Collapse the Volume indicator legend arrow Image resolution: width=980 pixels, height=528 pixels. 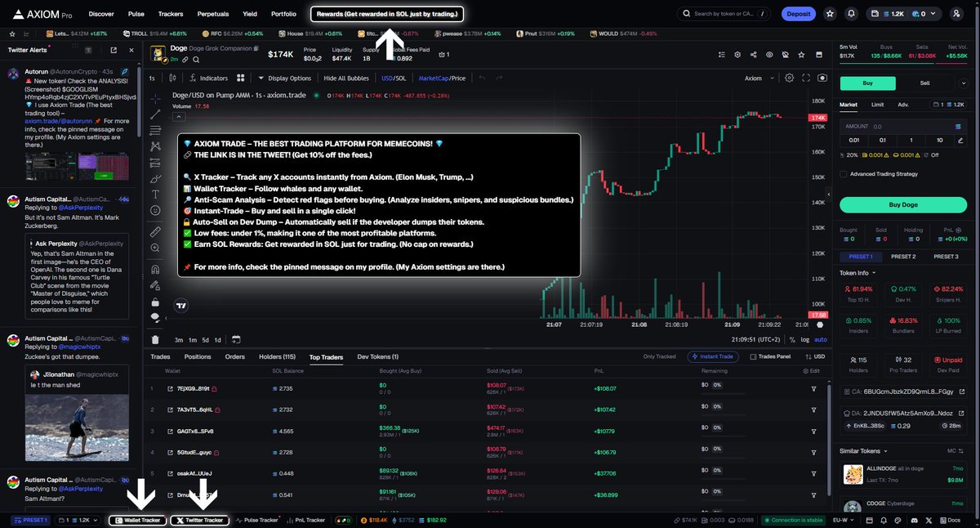(177, 115)
